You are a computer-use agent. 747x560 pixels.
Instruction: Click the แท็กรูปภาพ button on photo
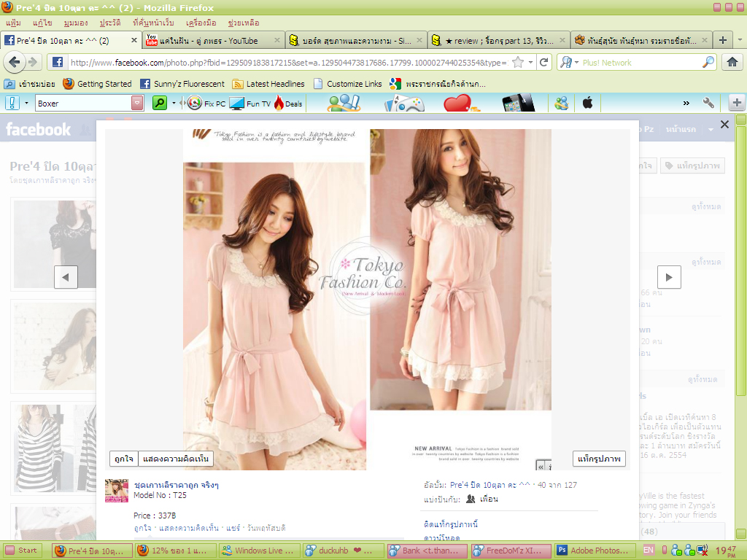599,459
